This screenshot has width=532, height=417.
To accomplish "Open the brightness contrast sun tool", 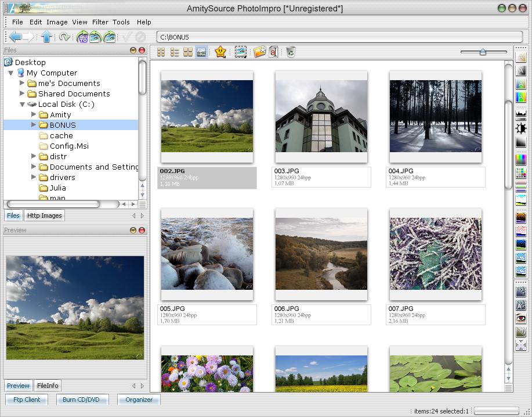I will (521, 128).
